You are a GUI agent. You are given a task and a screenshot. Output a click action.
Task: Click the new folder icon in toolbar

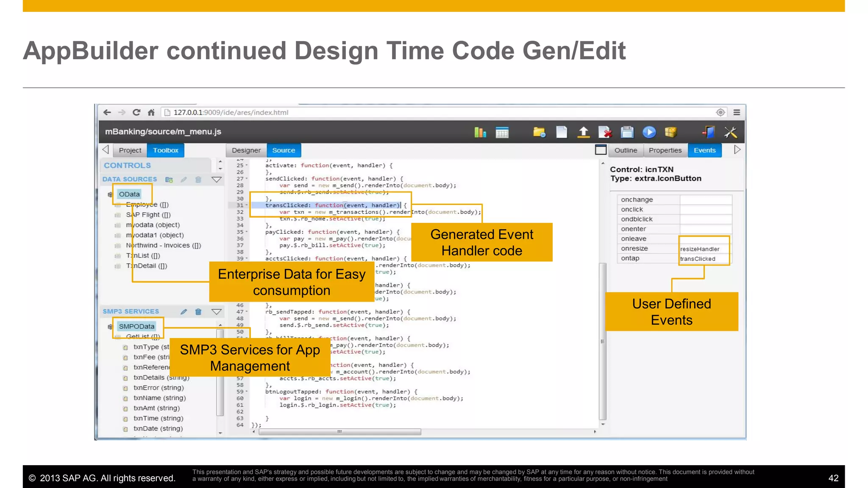pos(540,133)
